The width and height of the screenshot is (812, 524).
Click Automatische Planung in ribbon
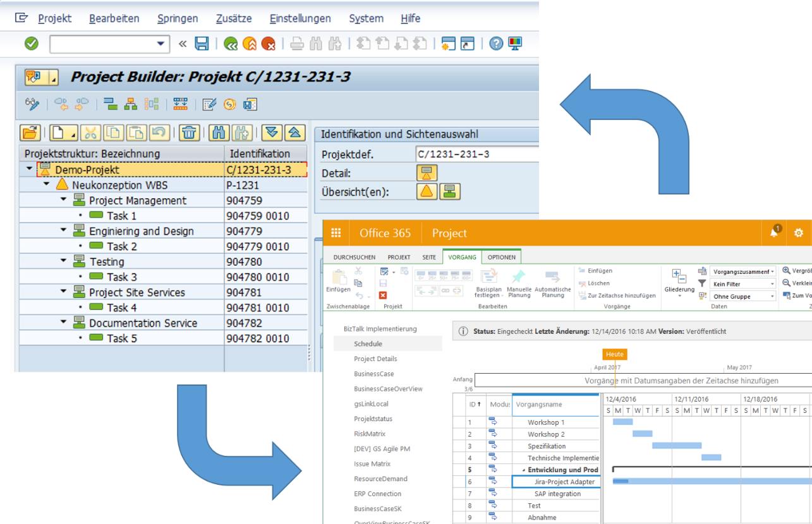tap(552, 284)
